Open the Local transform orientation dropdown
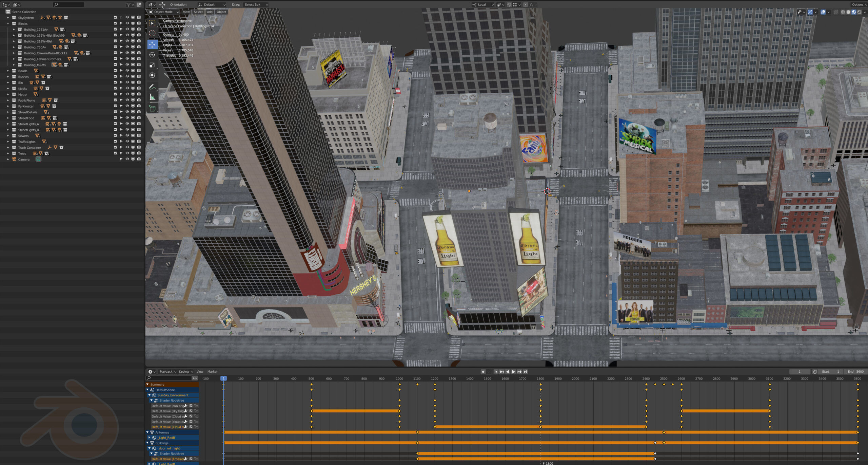 [x=483, y=5]
